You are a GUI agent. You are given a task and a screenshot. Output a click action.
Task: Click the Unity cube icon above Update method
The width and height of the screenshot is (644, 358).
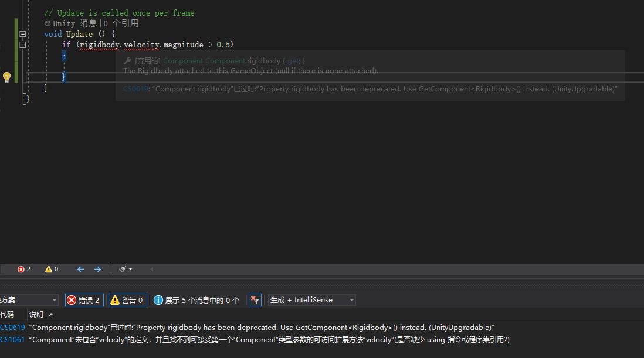47,23
